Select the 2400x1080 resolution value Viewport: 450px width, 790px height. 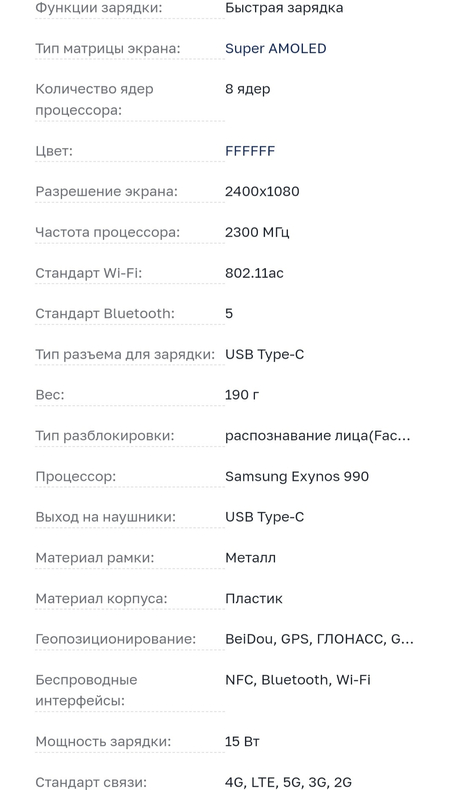(262, 191)
